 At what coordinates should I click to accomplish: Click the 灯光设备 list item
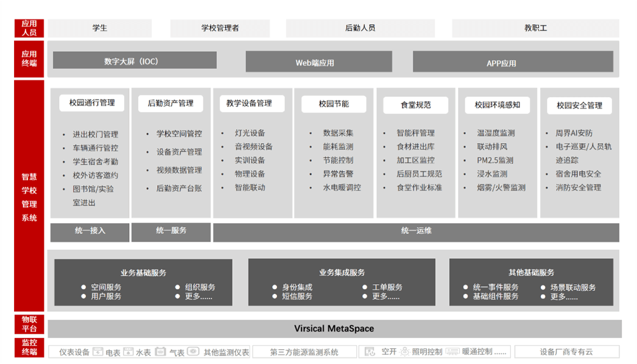pos(250,133)
